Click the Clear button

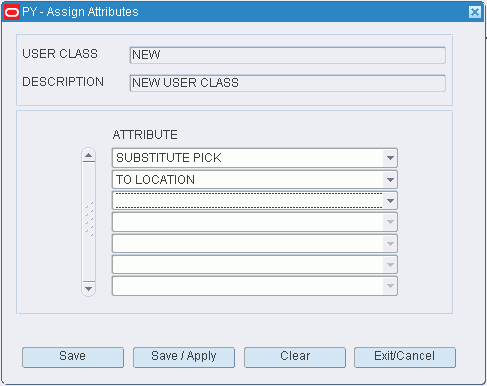(295, 357)
